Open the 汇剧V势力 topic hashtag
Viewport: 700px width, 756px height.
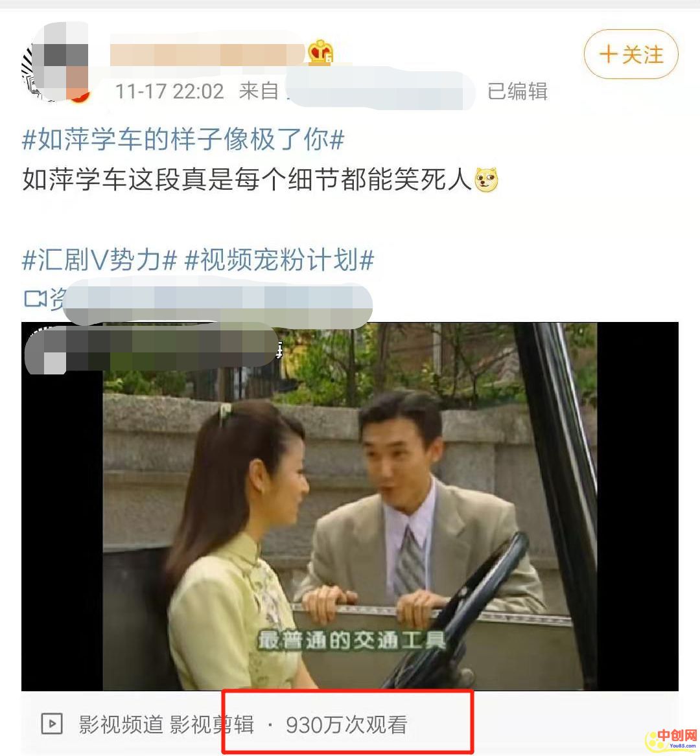(100, 260)
